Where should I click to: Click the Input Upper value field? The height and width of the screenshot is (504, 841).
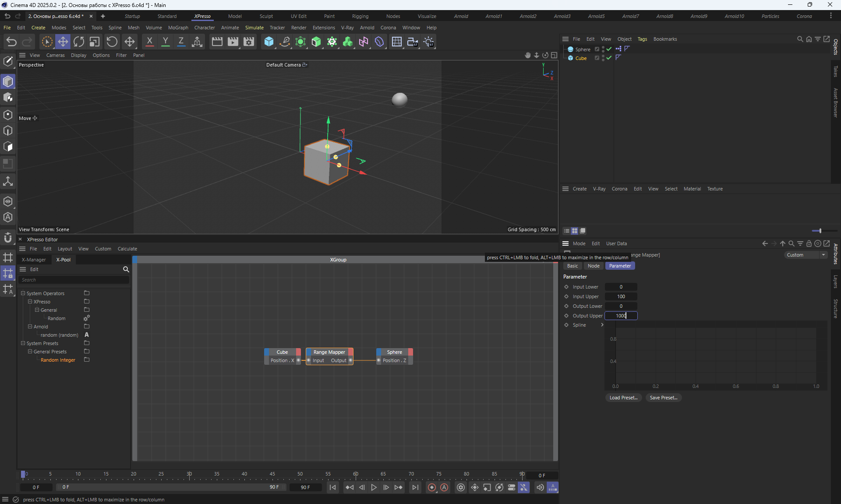(x=621, y=296)
